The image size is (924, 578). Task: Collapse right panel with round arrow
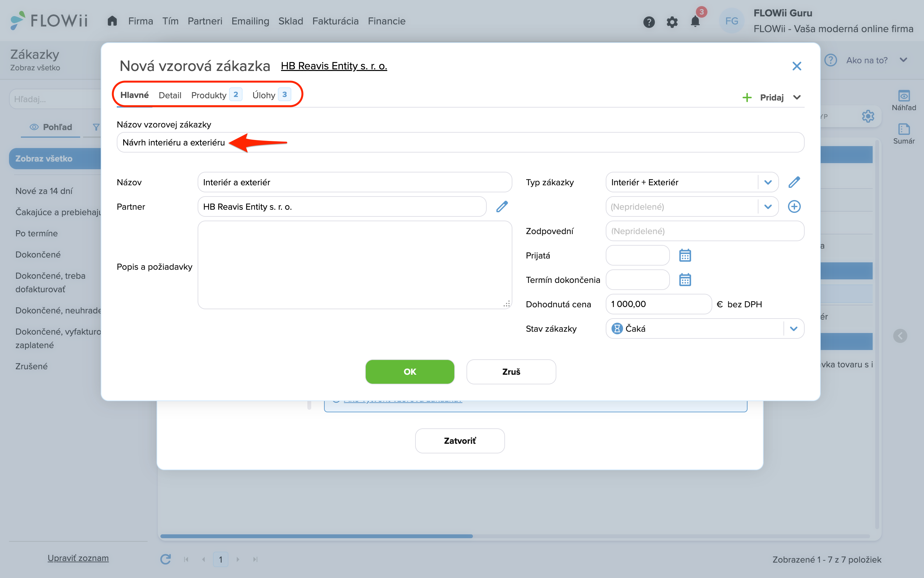pos(900,336)
